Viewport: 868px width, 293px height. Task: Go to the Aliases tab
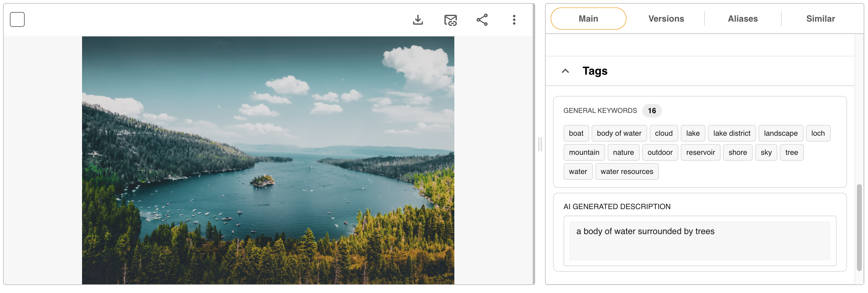click(x=743, y=19)
